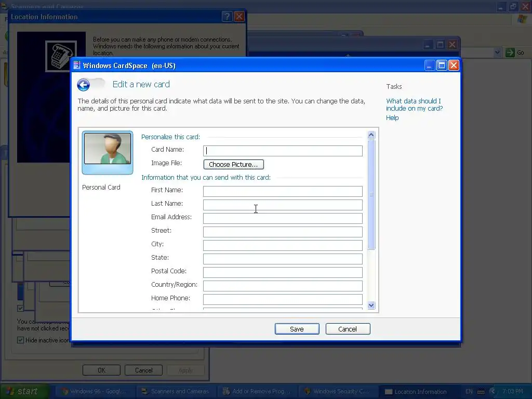
Task: Click into the First Name field
Action: [283, 191]
